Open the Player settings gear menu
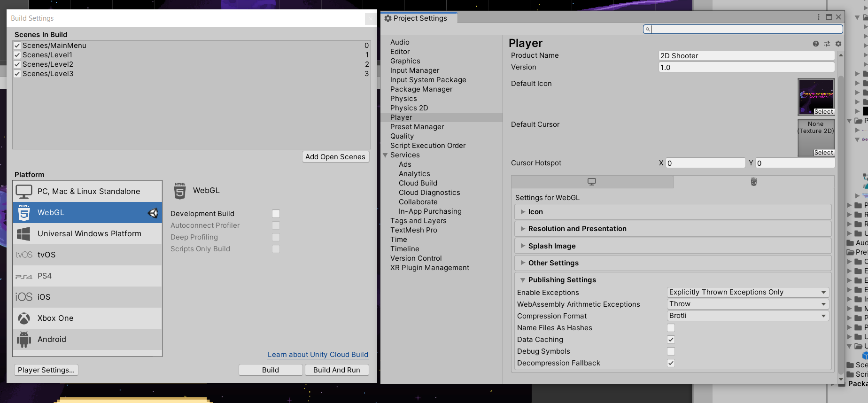The image size is (868, 403). [838, 44]
